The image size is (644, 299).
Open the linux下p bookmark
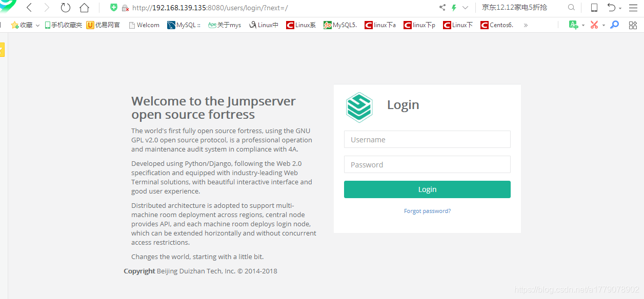tap(419, 25)
